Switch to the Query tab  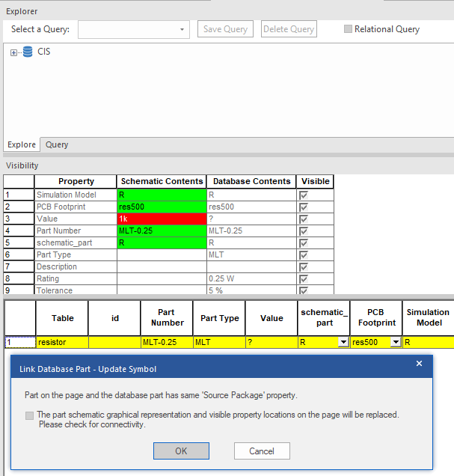tap(57, 144)
